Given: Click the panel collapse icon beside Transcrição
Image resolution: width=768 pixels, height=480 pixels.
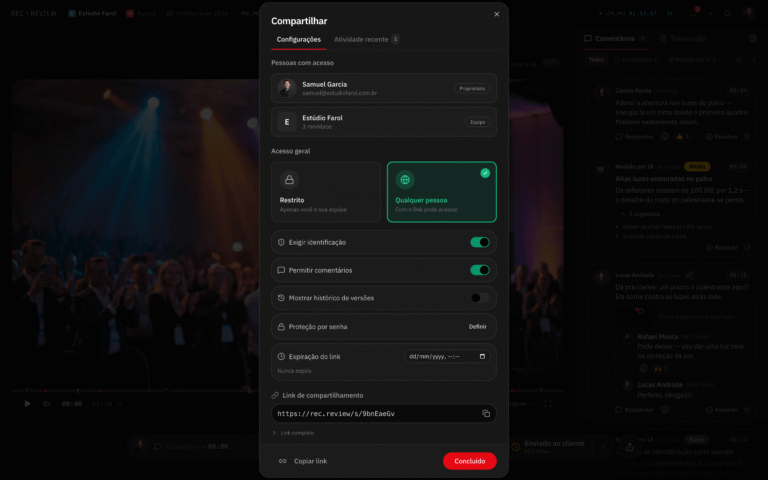Looking at the screenshot, I should click(753, 39).
